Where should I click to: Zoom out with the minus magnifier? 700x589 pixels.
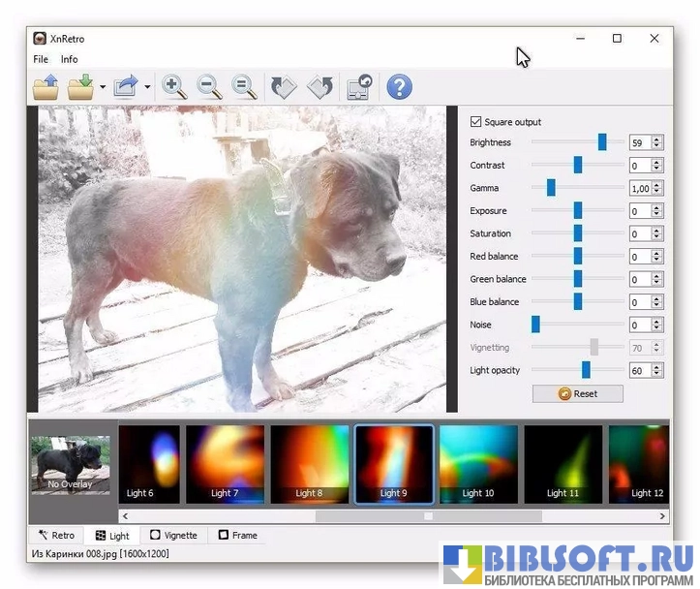pos(209,88)
